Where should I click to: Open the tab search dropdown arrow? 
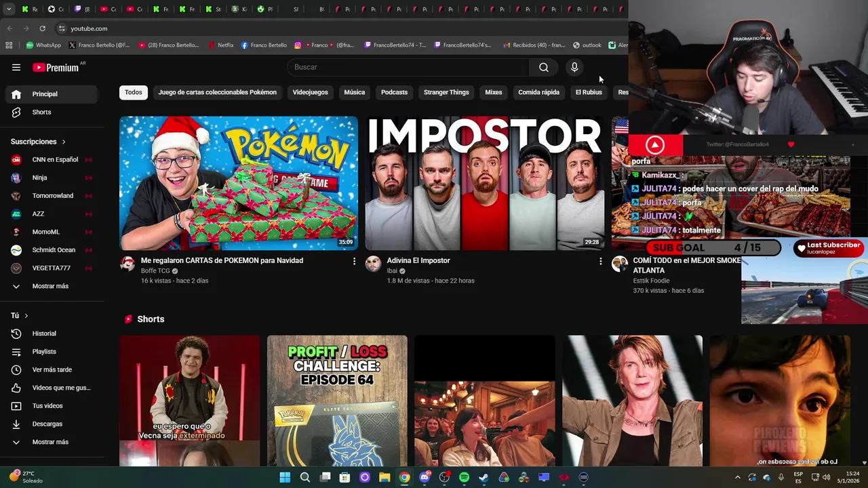click(9, 9)
